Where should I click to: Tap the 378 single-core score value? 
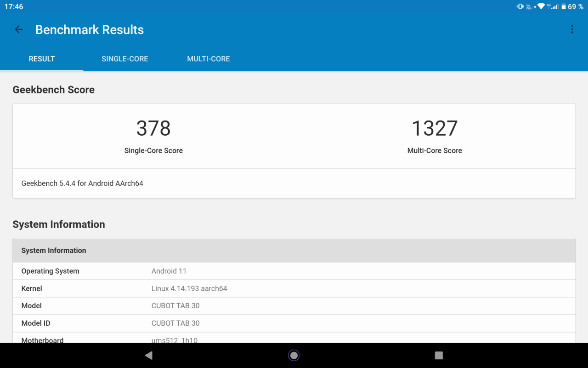tap(153, 128)
